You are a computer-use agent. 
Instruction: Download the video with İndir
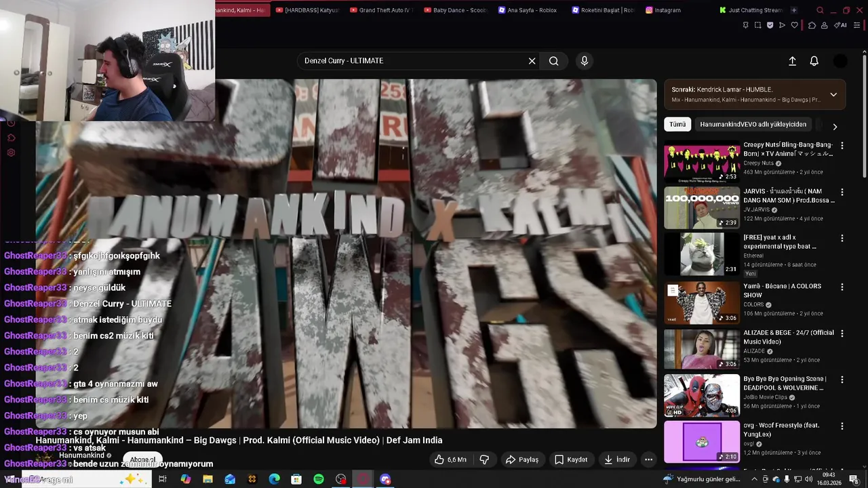(x=617, y=460)
